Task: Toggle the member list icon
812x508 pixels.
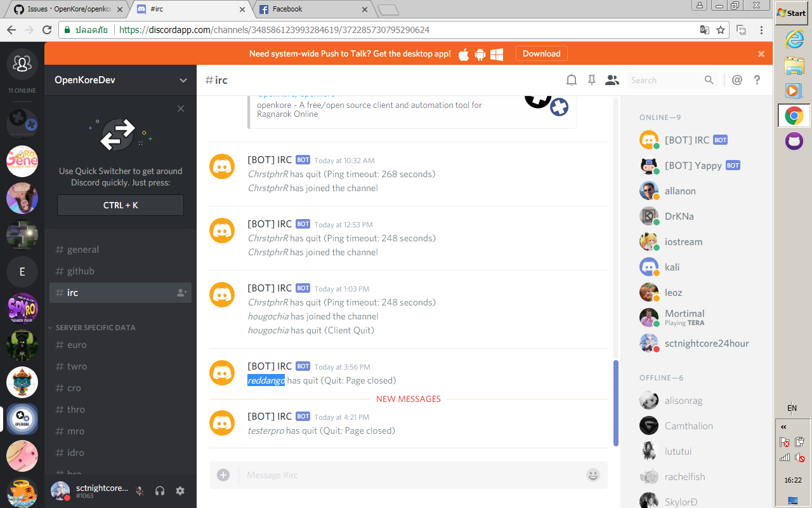Action: 612,80
